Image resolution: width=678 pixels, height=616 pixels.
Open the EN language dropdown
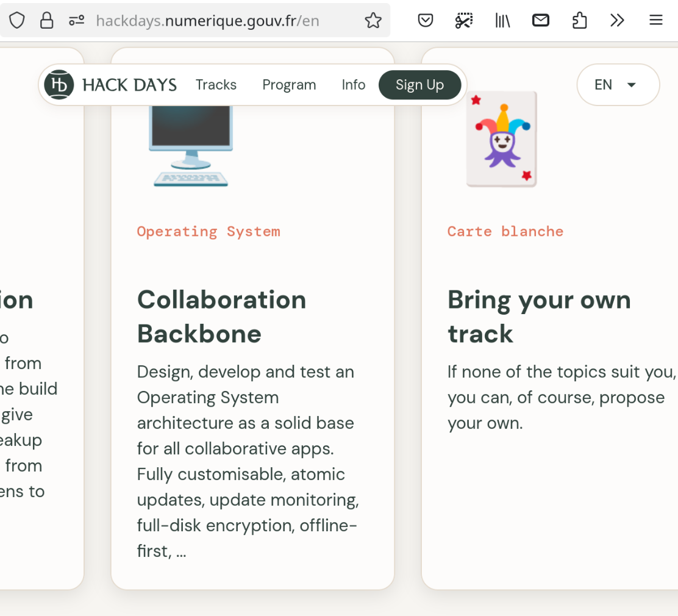click(618, 85)
